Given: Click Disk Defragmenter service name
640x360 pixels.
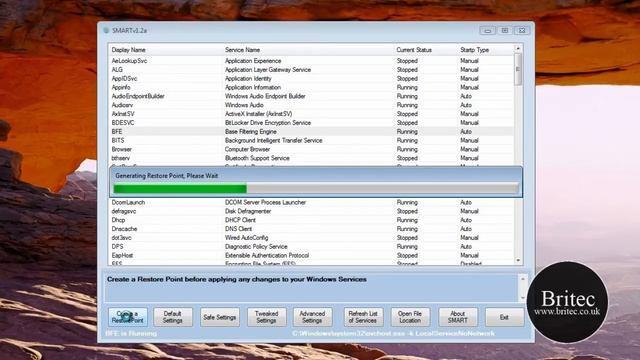Looking at the screenshot, I should (248, 211).
